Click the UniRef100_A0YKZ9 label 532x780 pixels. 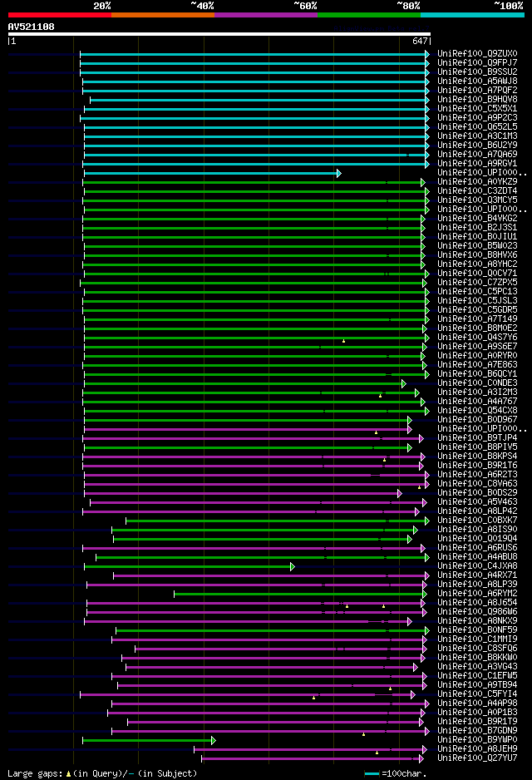[x=477, y=181]
